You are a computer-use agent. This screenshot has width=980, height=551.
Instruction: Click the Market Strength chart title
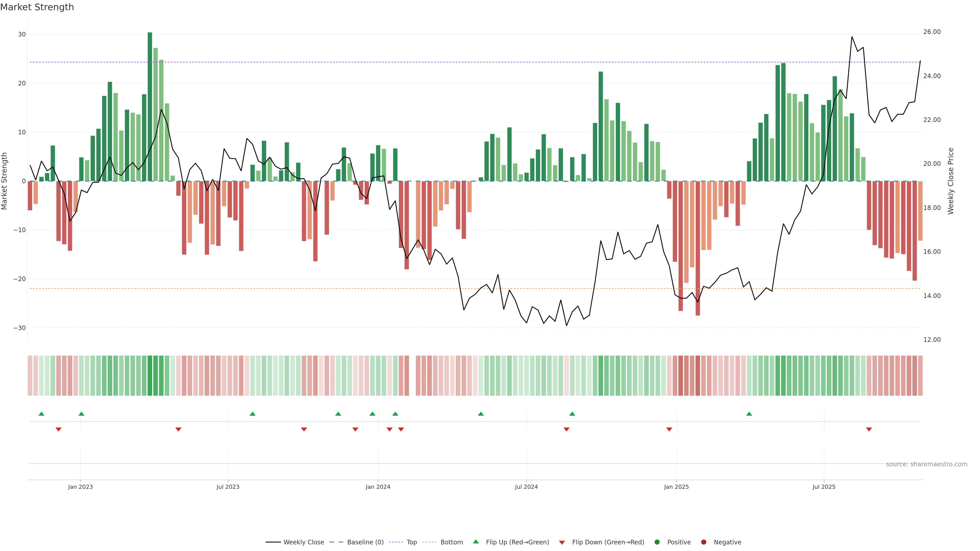tap(37, 7)
